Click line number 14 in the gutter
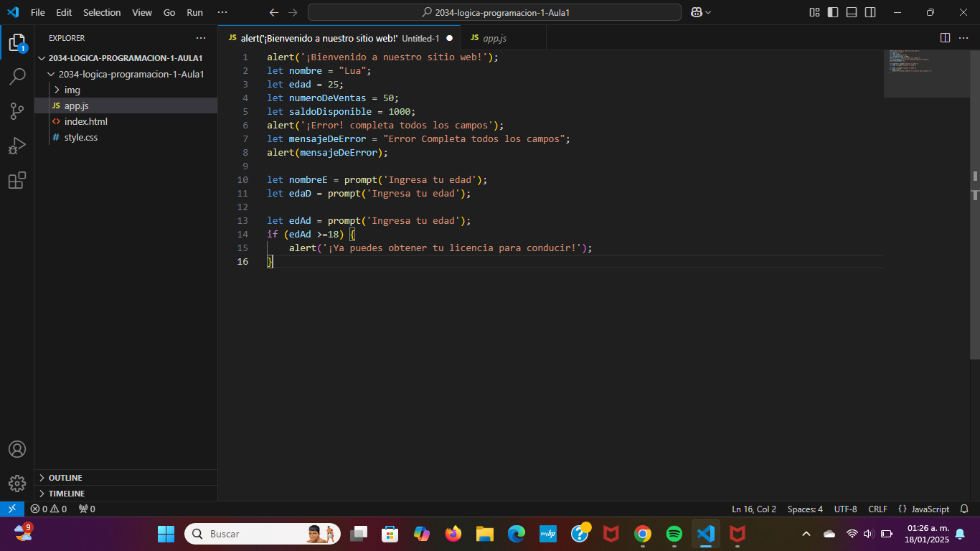 coord(243,234)
